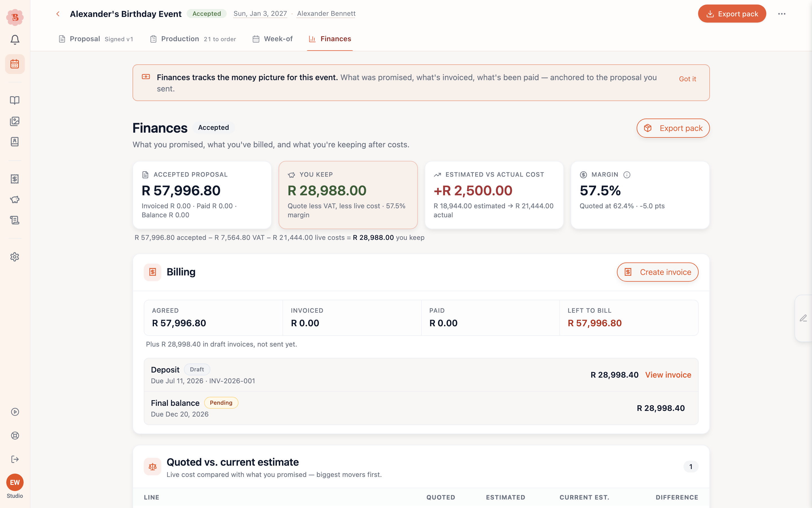Open the notifications bell icon
This screenshot has height=508, width=812.
coord(15,40)
